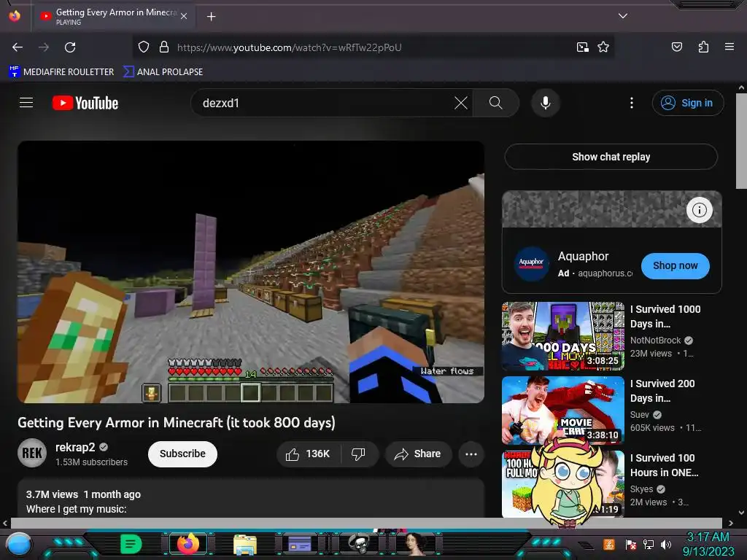
Task: Open the I Survived 1000 Days title
Action: click(665, 316)
